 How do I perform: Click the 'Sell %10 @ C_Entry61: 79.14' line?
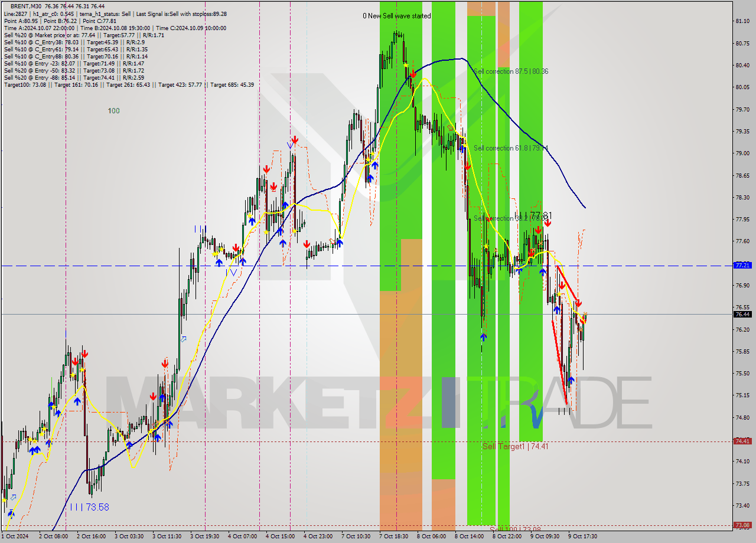[76, 49]
